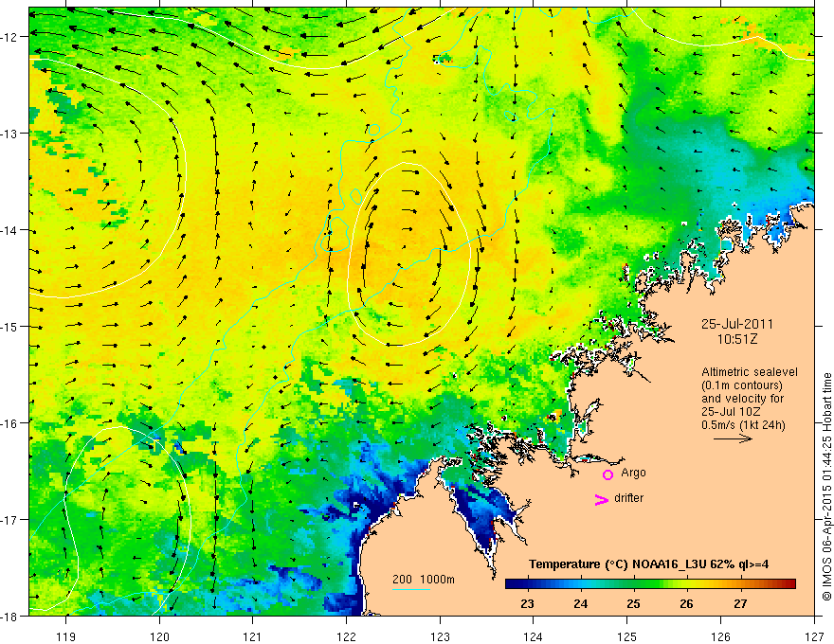Image resolution: width=834 pixels, height=644 pixels.
Task: Click the color bar tick label 25
Action: click(633, 604)
